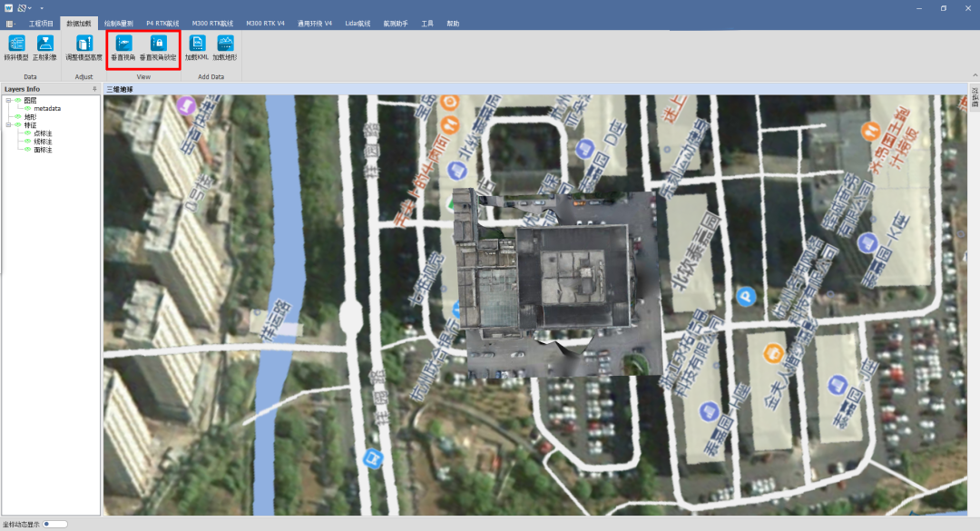The height and width of the screenshot is (531, 980).
Task: Select the 三维地球 view tab header
Action: tap(120, 90)
